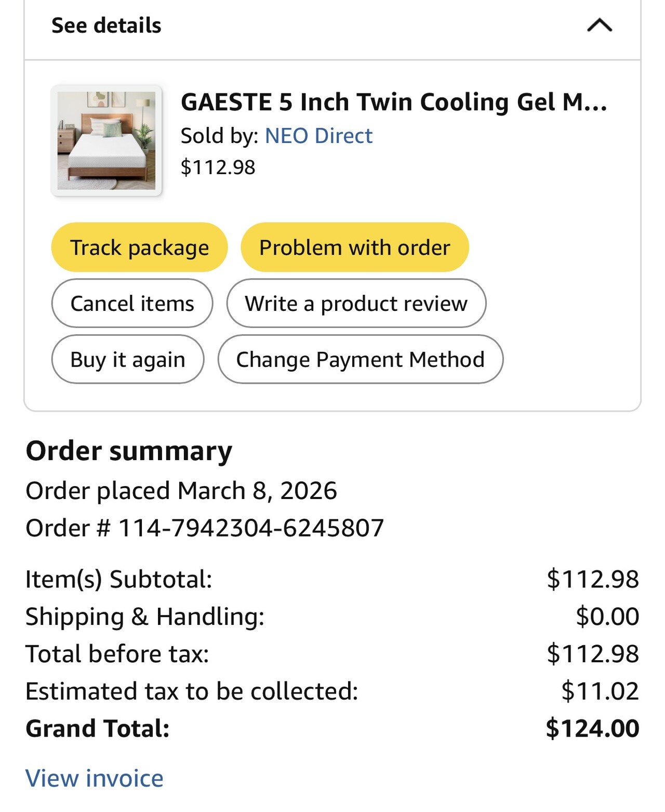Click the $0.00 shipping amount
Viewport: 665px width, 812px height.
tap(607, 617)
